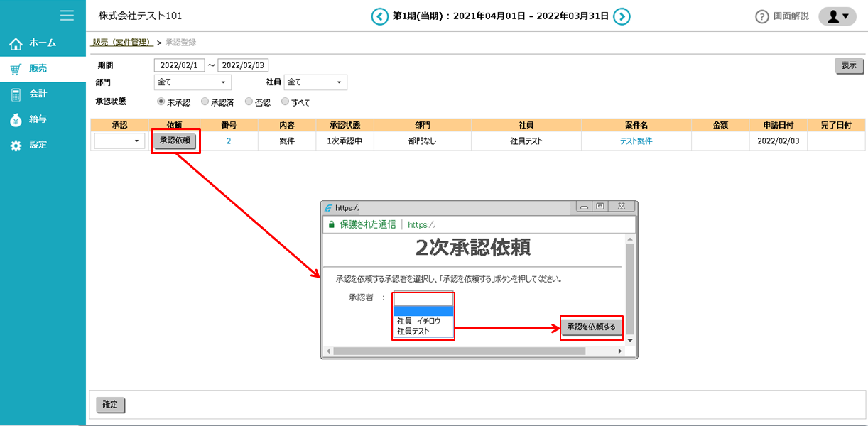Go to previous fiscal period arrow
The height and width of the screenshot is (426, 868).
[x=380, y=16]
